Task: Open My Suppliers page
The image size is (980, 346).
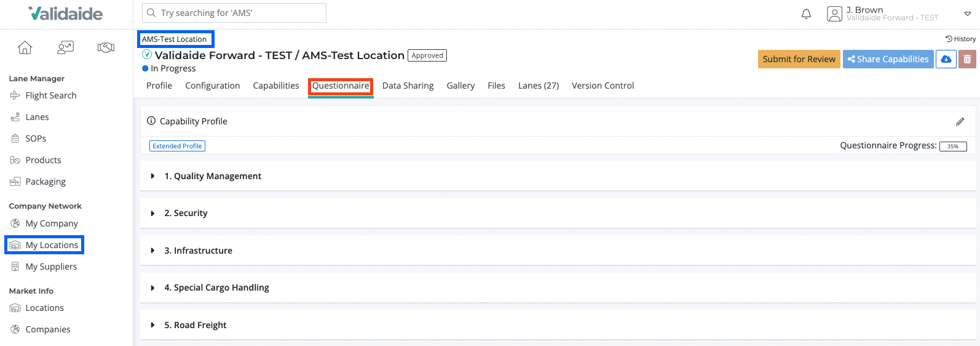Action: point(51,267)
